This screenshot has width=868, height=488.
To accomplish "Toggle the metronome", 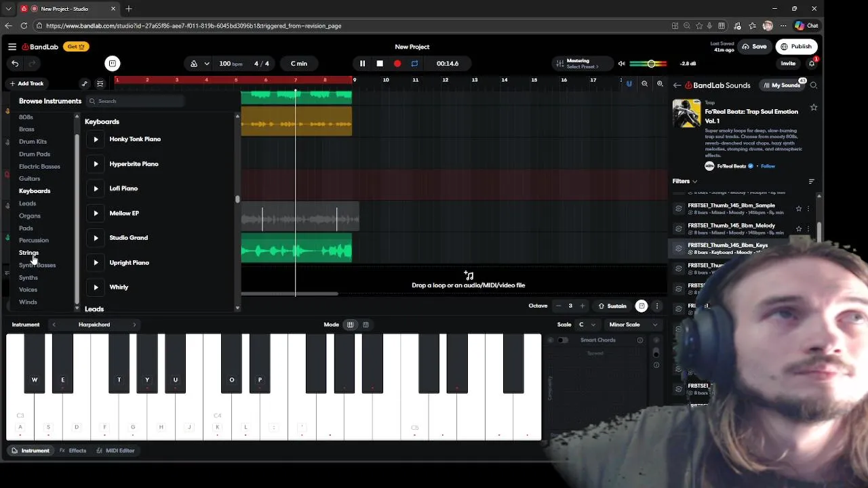I will 194,64.
